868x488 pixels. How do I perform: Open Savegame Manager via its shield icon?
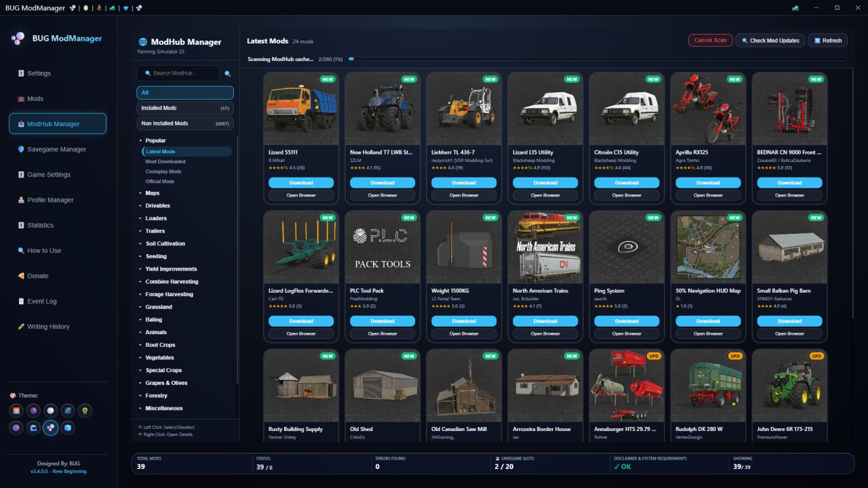[x=21, y=149]
